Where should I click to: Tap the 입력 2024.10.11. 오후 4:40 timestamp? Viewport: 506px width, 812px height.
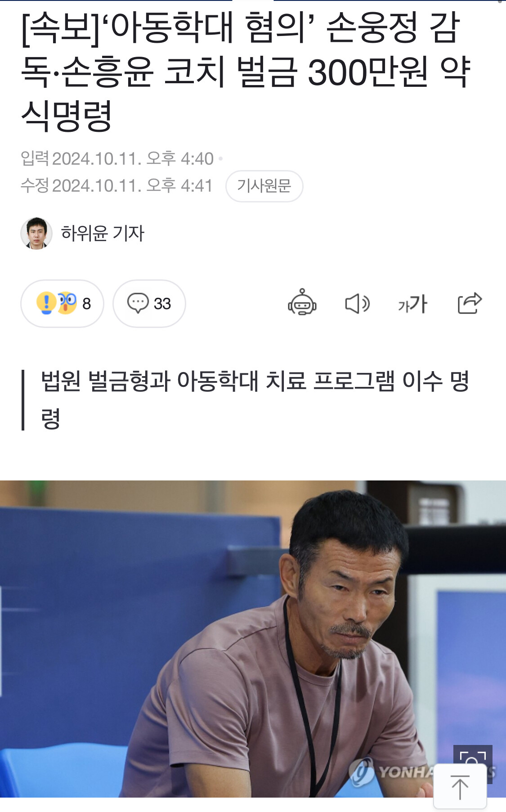(117, 159)
